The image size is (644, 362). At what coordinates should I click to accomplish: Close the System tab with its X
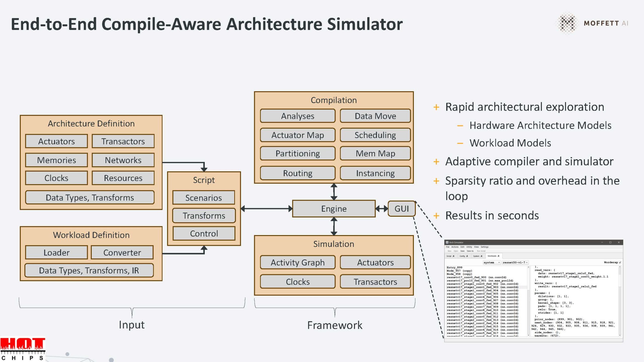[x=481, y=256]
